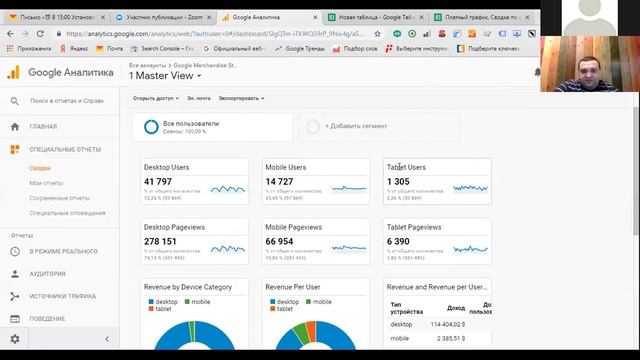Screen dimensions: 640x360
Task: Open the Открыть доступ dropdown
Action: [156, 98]
